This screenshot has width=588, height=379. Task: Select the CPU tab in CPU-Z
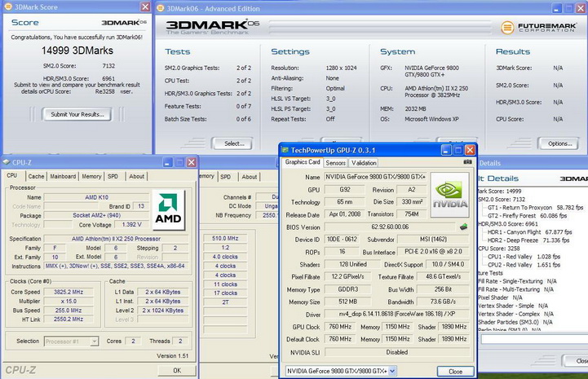tap(12, 175)
